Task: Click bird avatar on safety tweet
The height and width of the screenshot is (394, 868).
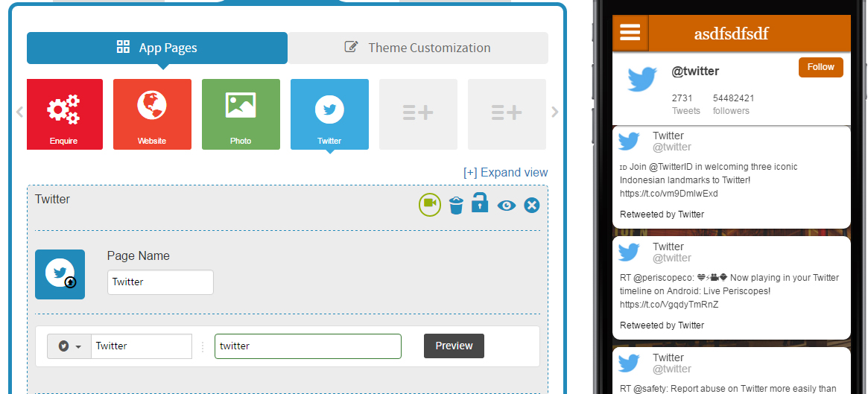Action: coord(629,363)
